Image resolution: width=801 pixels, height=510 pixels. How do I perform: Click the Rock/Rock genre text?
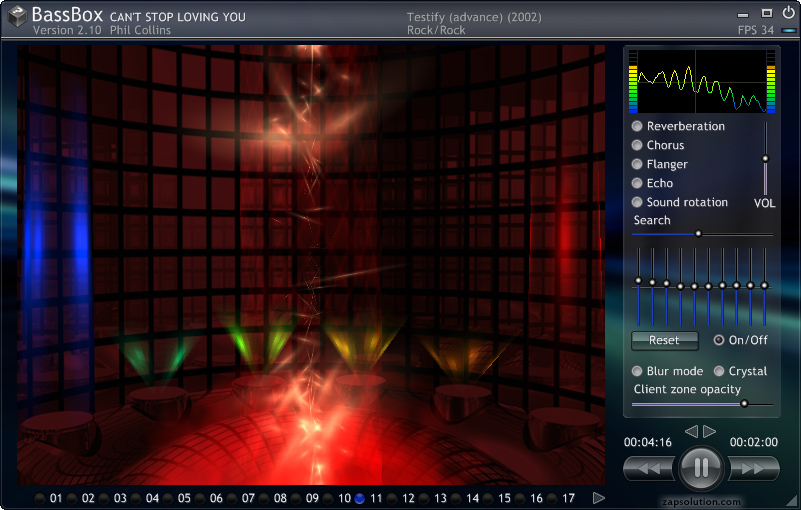tap(436, 30)
